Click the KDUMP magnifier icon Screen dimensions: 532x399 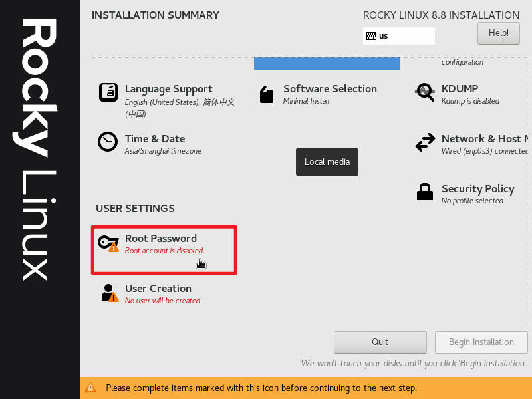coord(425,92)
